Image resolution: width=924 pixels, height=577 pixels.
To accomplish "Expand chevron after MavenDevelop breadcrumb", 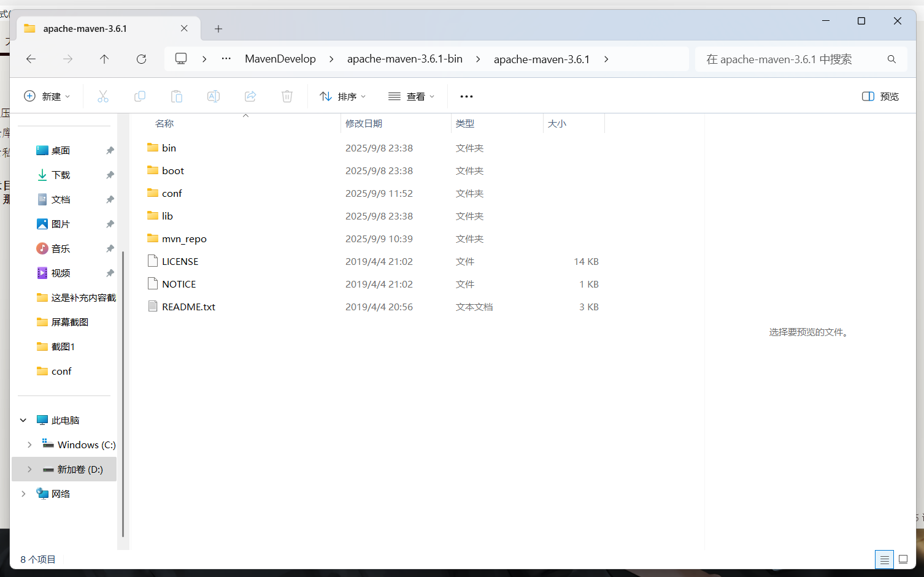I will tap(331, 59).
